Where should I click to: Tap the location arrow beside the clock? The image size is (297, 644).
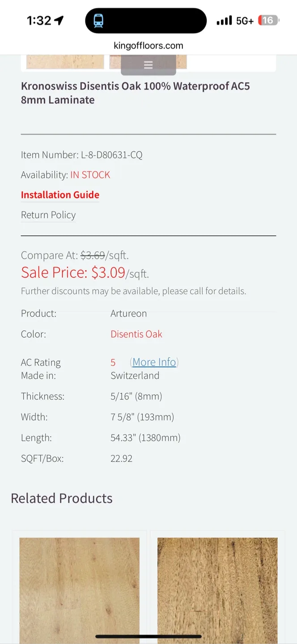[58, 20]
